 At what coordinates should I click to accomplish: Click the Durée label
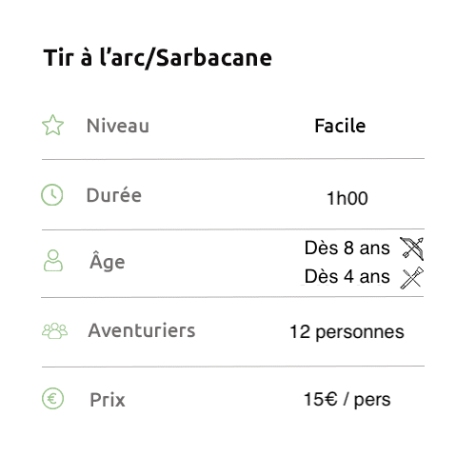click(114, 195)
